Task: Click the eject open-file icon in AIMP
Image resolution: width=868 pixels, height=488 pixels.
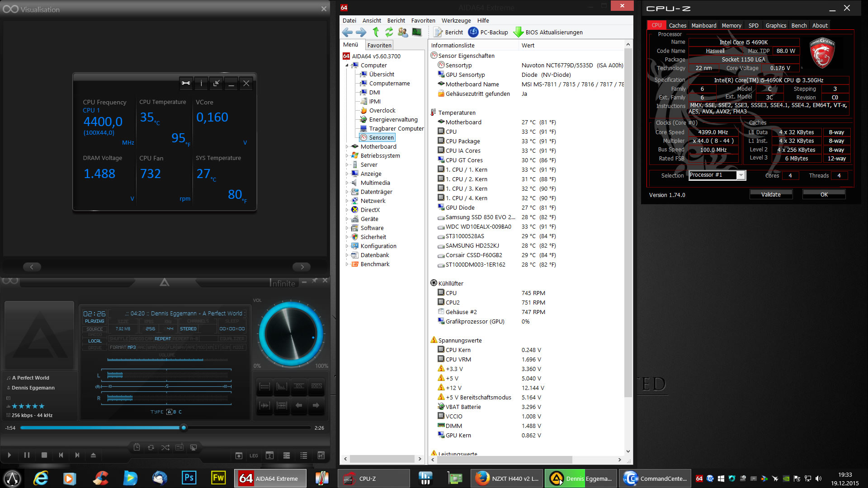Action: tap(93, 455)
